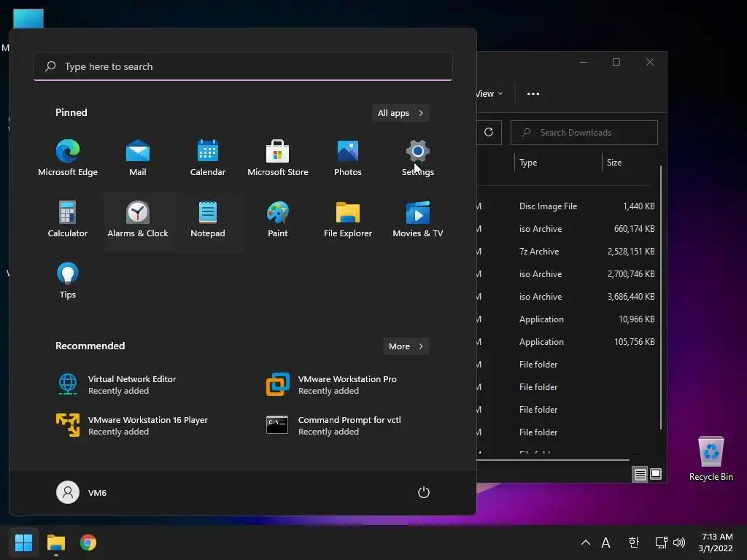The width and height of the screenshot is (747, 560).
Task: Select the iso Archive row sized 3,686,440 KB
Action: (x=567, y=297)
